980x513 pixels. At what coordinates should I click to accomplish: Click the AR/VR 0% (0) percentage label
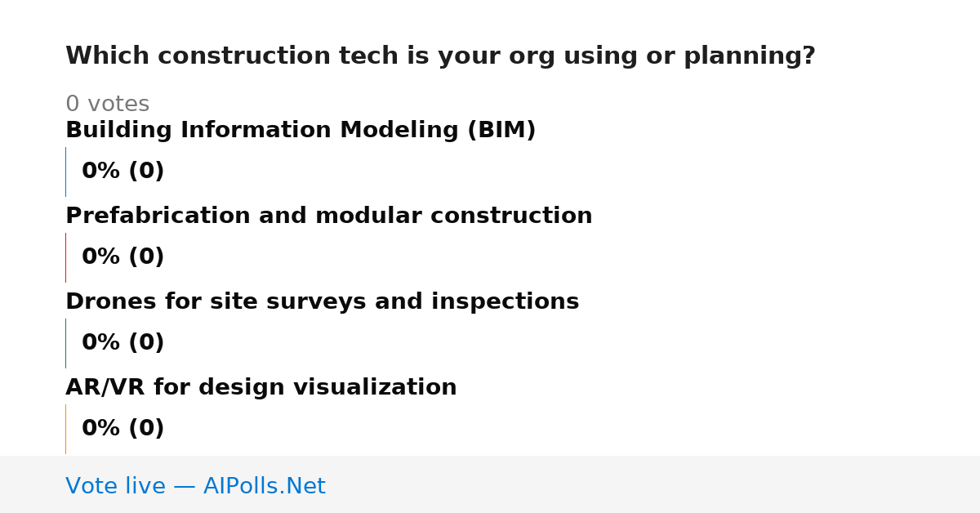(122, 429)
